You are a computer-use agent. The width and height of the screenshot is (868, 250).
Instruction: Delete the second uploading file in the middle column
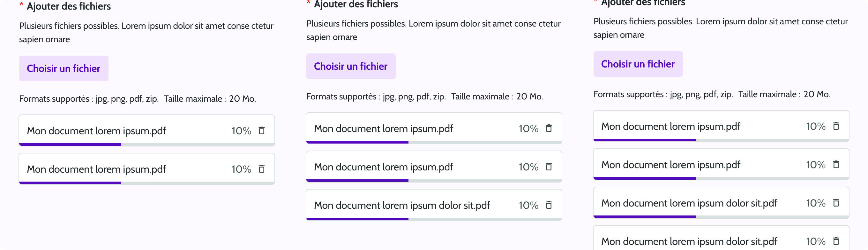(x=549, y=167)
